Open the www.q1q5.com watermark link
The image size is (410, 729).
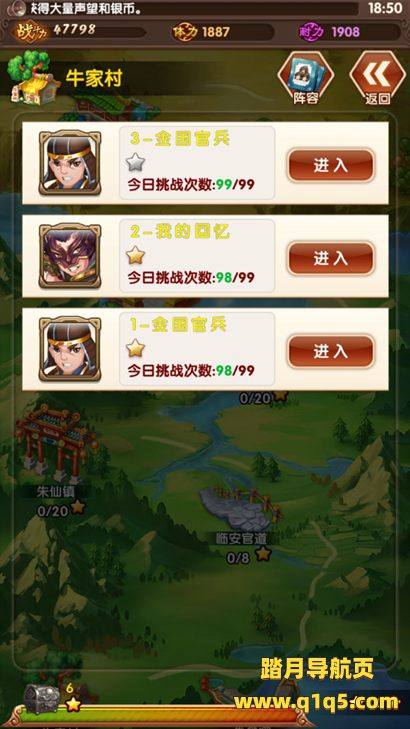point(316,702)
